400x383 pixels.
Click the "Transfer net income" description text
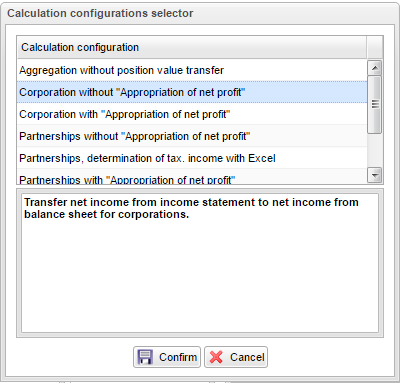[191, 208]
